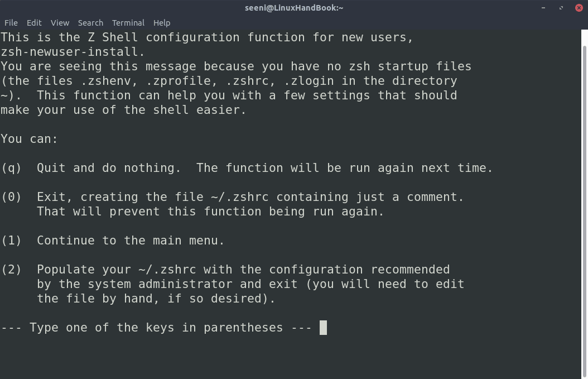Click the (1) Continue to main menu line

(113, 241)
